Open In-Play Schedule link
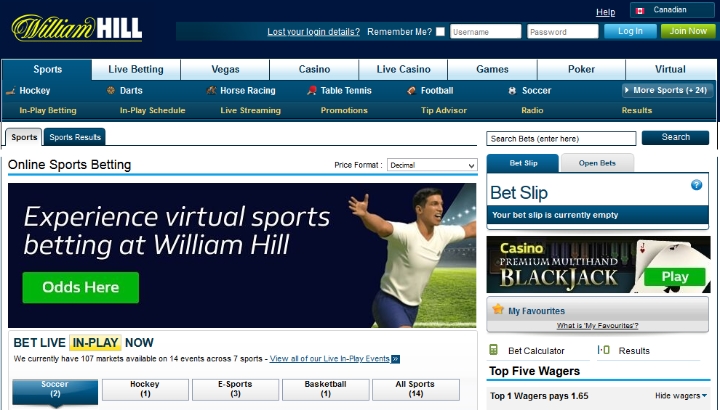 tap(152, 110)
